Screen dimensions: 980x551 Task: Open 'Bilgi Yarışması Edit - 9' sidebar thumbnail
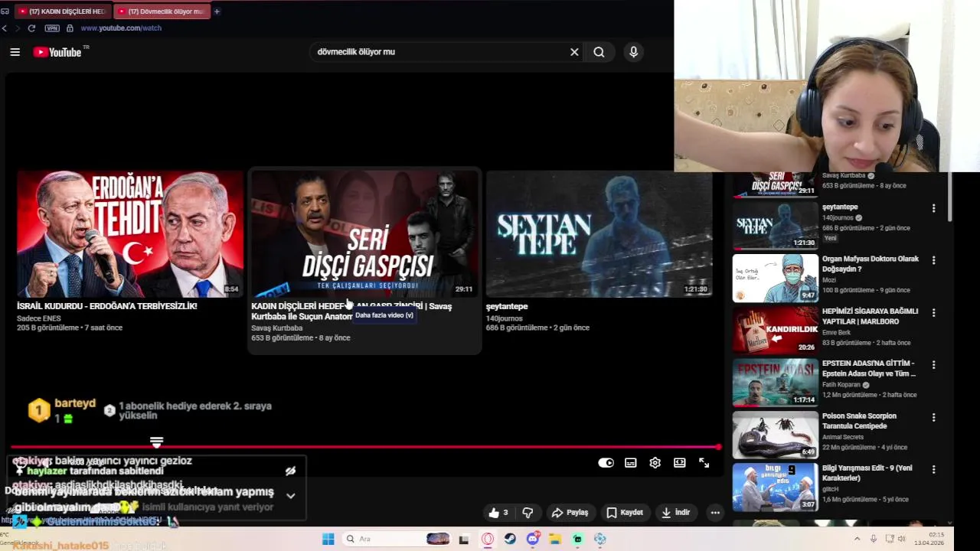[x=775, y=487]
